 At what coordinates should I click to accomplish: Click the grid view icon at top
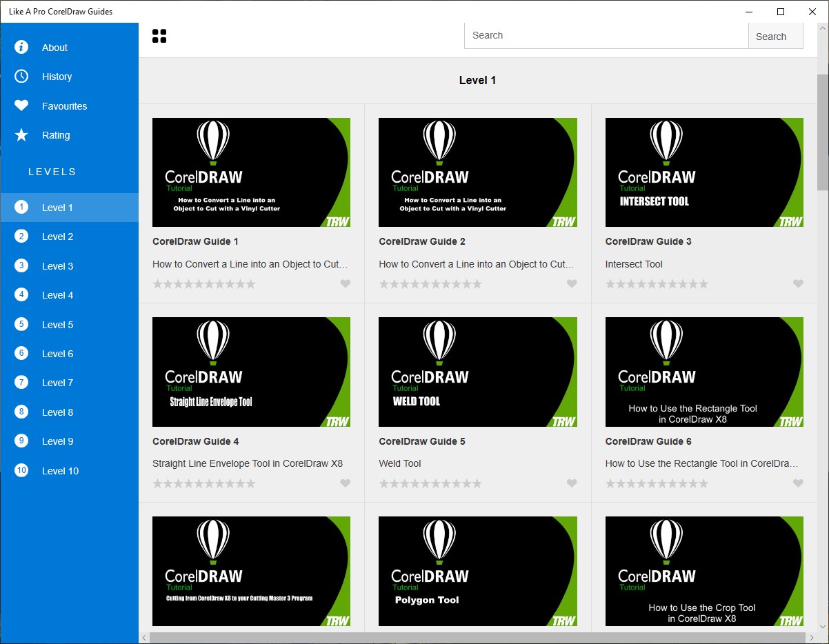click(x=159, y=36)
